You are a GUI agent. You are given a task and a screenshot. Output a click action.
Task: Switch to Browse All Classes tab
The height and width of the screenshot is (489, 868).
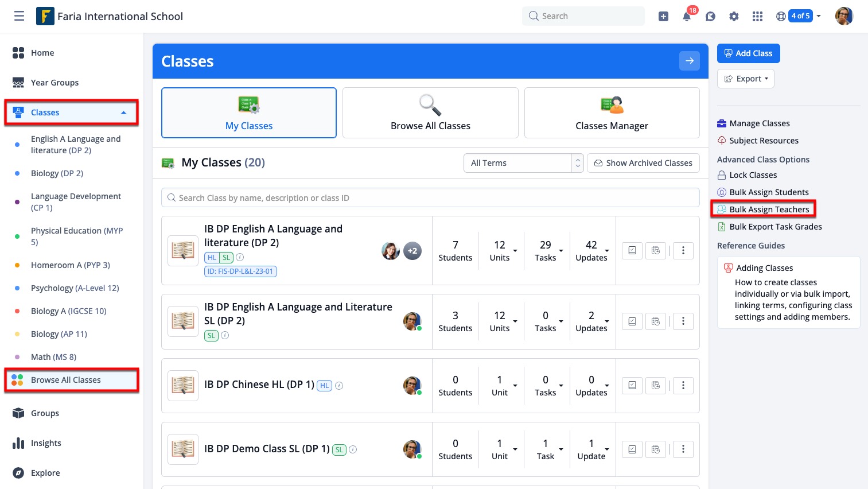430,113
